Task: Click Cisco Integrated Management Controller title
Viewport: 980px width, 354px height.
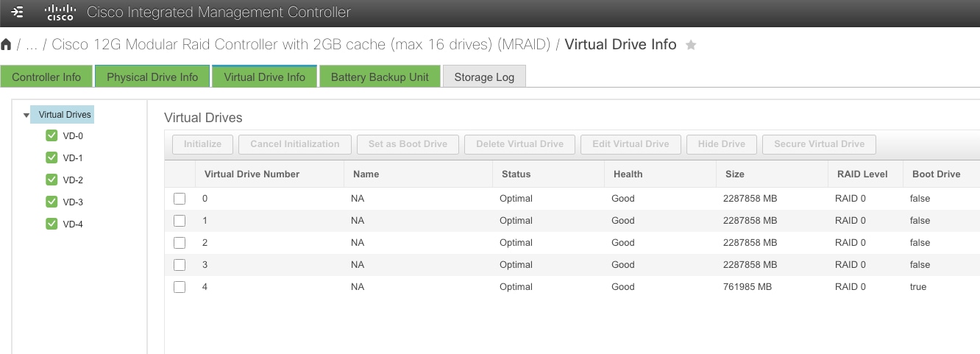Action: click(219, 13)
